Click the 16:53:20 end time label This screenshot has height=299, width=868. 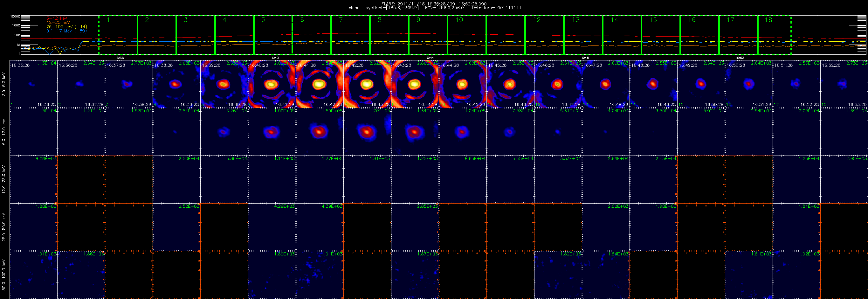coord(857,105)
